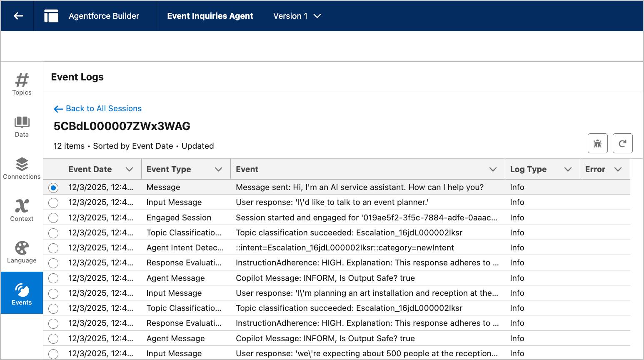The height and width of the screenshot is (360, 644).
Task: Open the Log Type column dropdown
Action: [x=568, y=169]
